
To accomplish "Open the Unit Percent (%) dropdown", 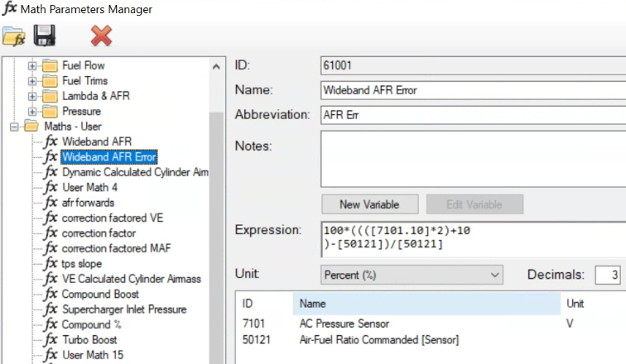I will [412, 275].
